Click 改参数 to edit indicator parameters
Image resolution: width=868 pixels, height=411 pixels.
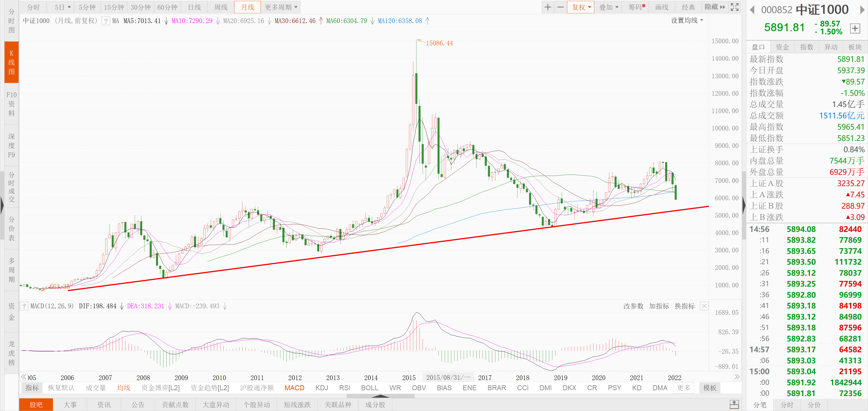(633, 306)
